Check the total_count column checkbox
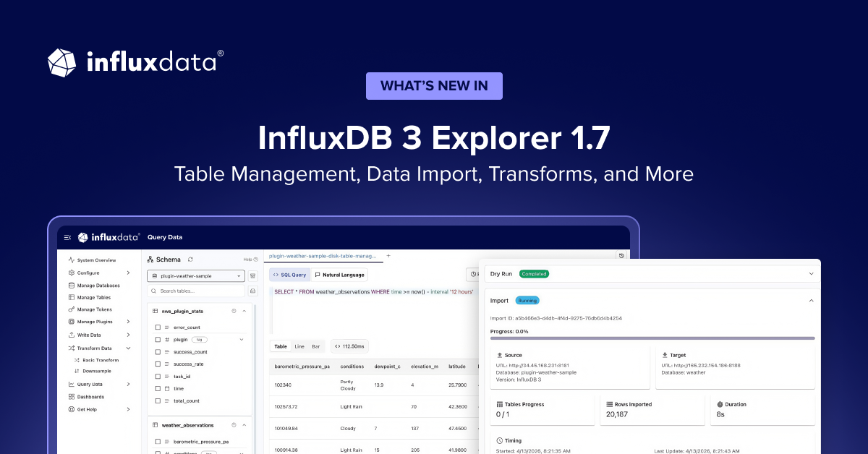This screenshot has width=868, height=454. pyautogui.click(x=158, y=401)
